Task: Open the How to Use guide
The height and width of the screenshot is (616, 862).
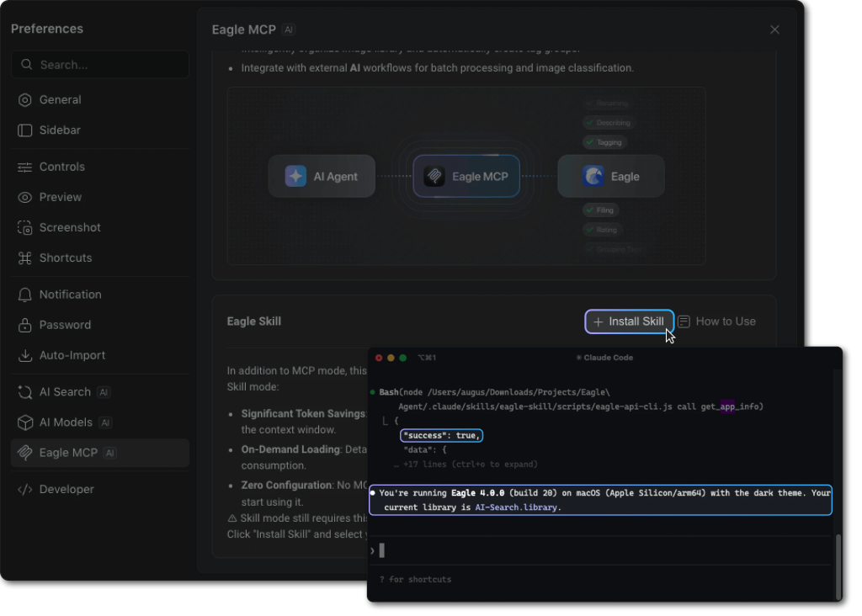Action: [717, 321]
